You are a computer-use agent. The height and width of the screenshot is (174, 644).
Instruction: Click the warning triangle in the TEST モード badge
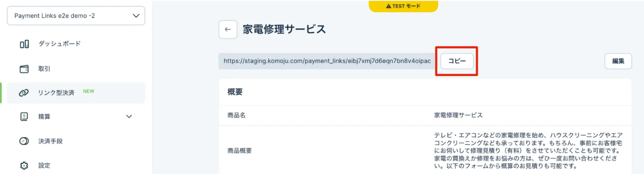389,6
